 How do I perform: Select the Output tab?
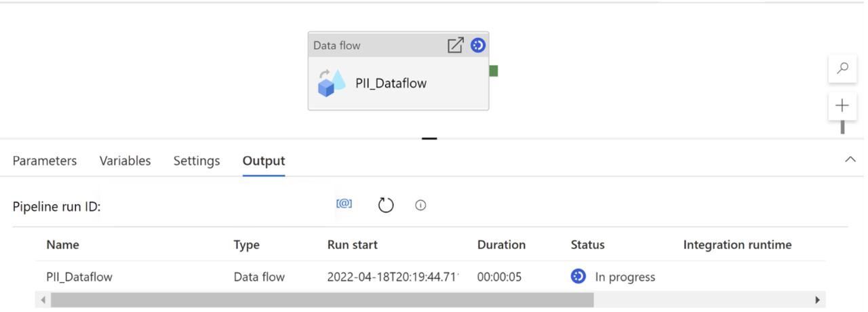tap(264, 161)
